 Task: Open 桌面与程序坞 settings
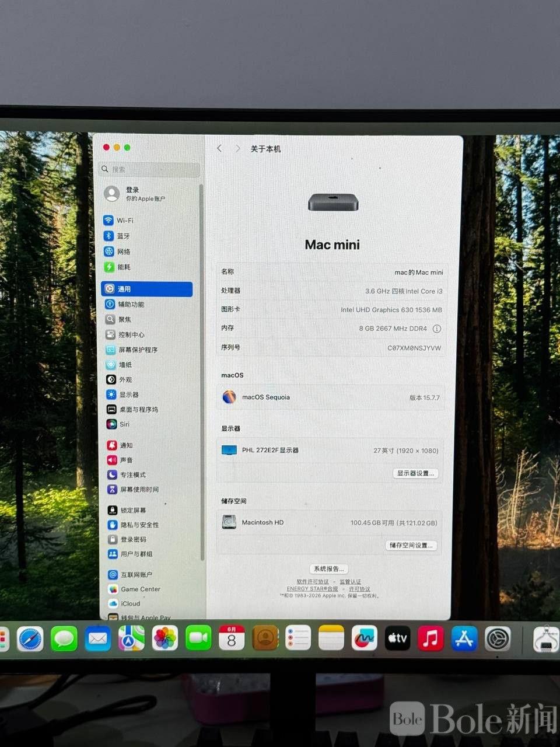(x=133, y=410)
